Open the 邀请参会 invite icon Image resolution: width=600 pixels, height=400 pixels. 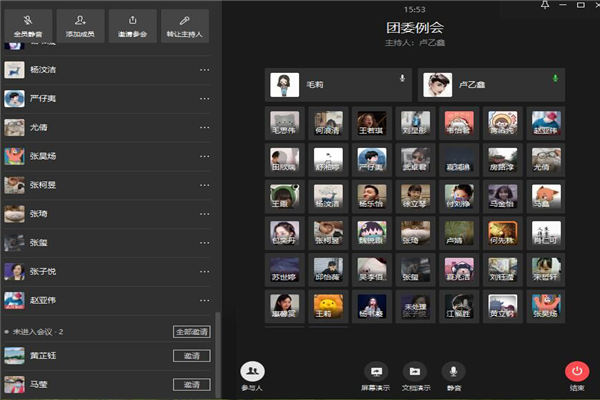pyautogui.click(x=133, y=19)
